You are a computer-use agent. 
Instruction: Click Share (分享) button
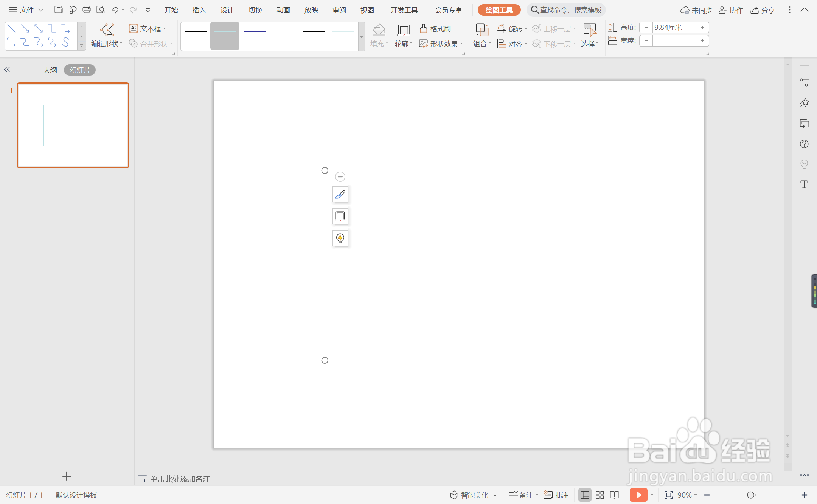tap(763, 10)
